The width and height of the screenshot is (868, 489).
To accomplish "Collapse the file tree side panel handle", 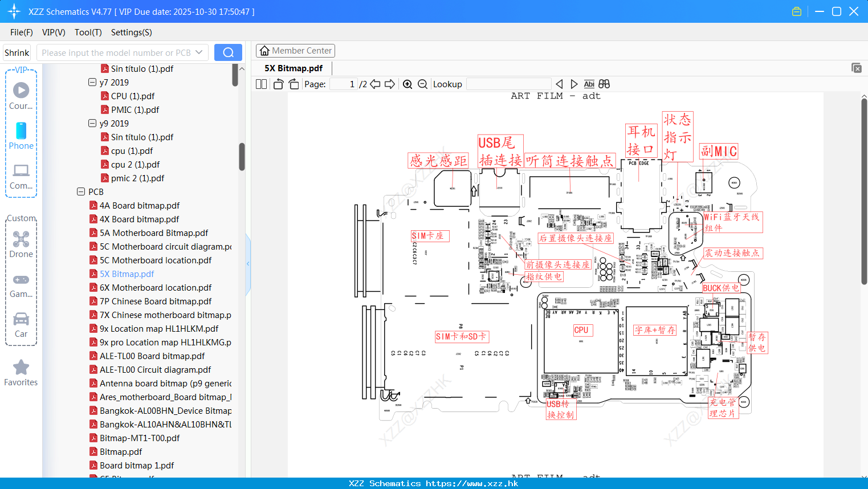I will pos(248,263).
